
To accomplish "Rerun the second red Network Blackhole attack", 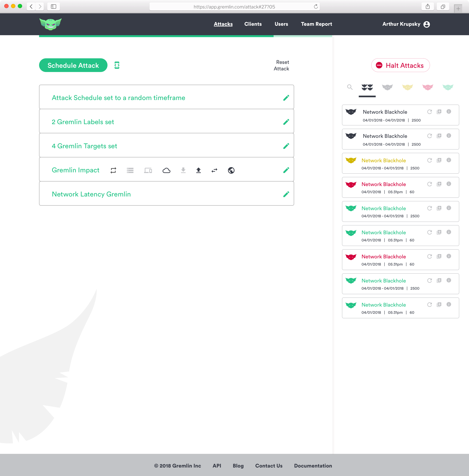I will click(x=430, y=256).
